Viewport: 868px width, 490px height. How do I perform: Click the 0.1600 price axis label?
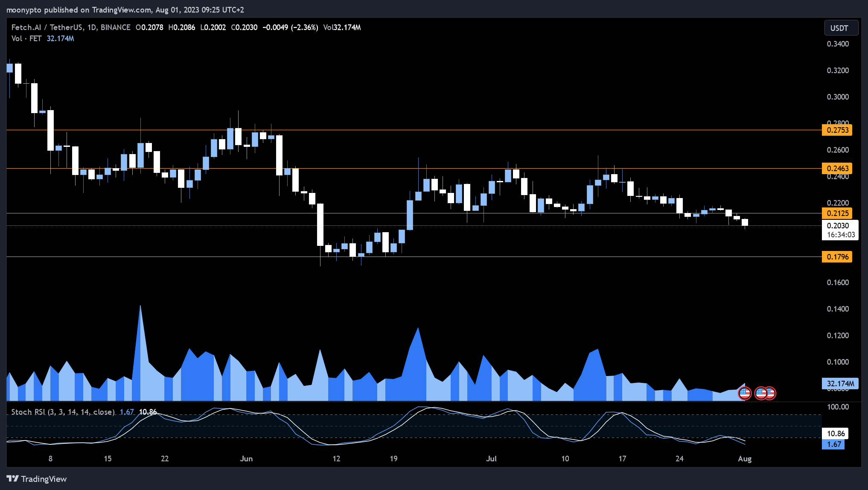[x=838, y=283]
